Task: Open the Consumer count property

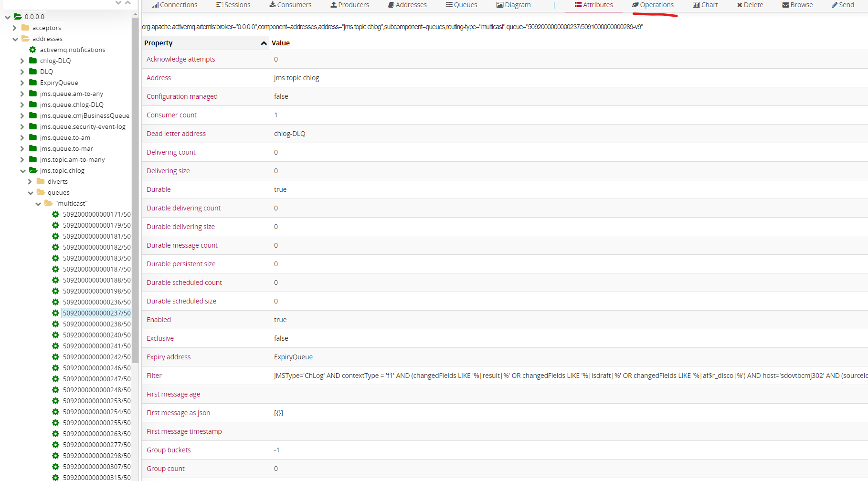Action: point(171,115)
